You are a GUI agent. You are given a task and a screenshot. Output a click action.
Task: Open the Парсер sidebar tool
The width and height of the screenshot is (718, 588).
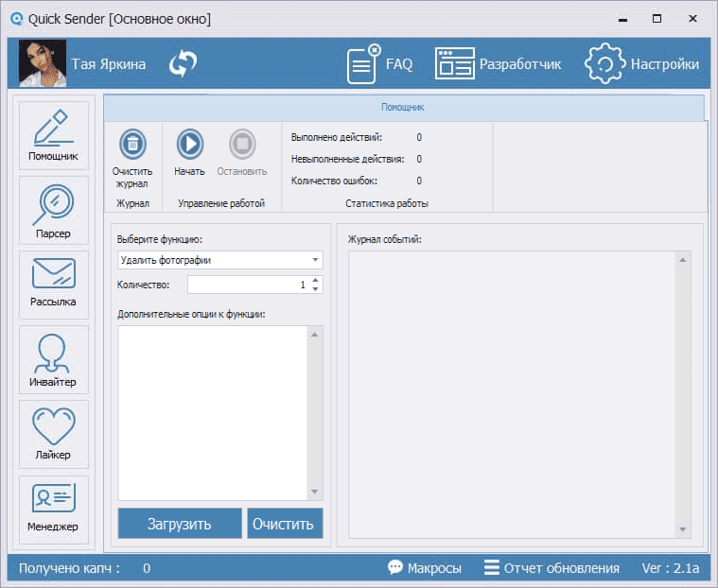tap(54, 210)
